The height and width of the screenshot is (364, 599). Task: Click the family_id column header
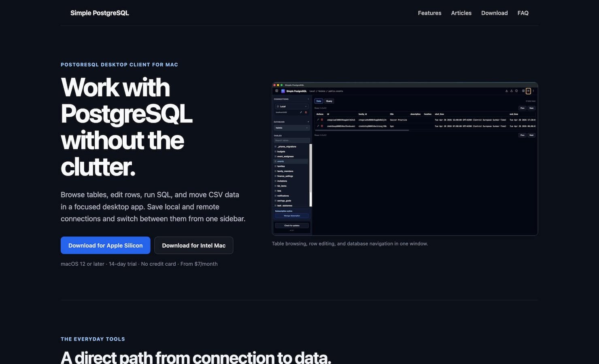tap(363, 114)
